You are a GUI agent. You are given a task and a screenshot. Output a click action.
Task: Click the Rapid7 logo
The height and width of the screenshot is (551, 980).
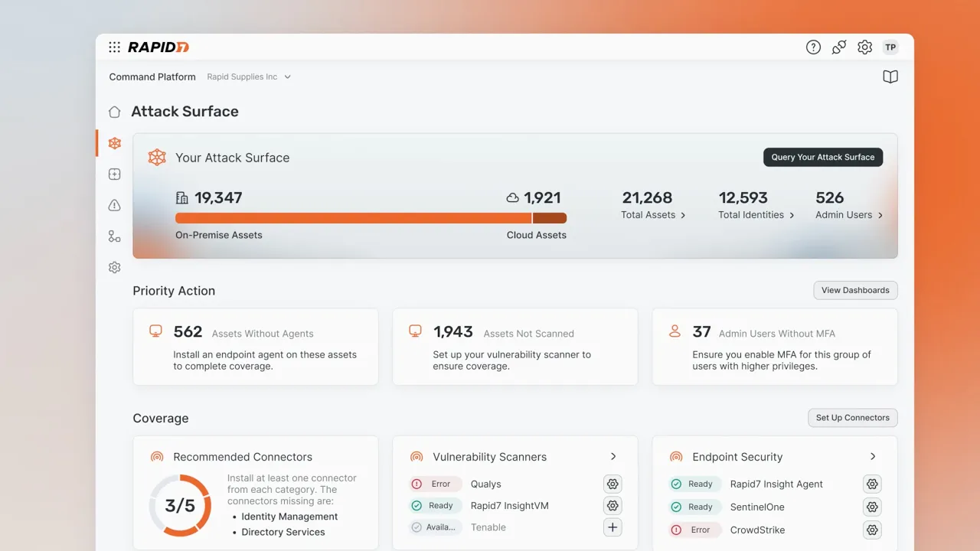click(x=158, y=47)
